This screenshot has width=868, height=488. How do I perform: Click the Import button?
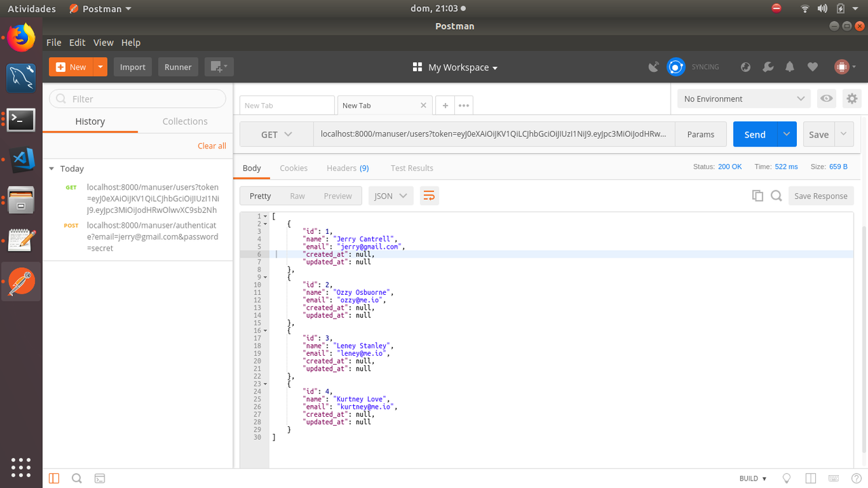133,66
